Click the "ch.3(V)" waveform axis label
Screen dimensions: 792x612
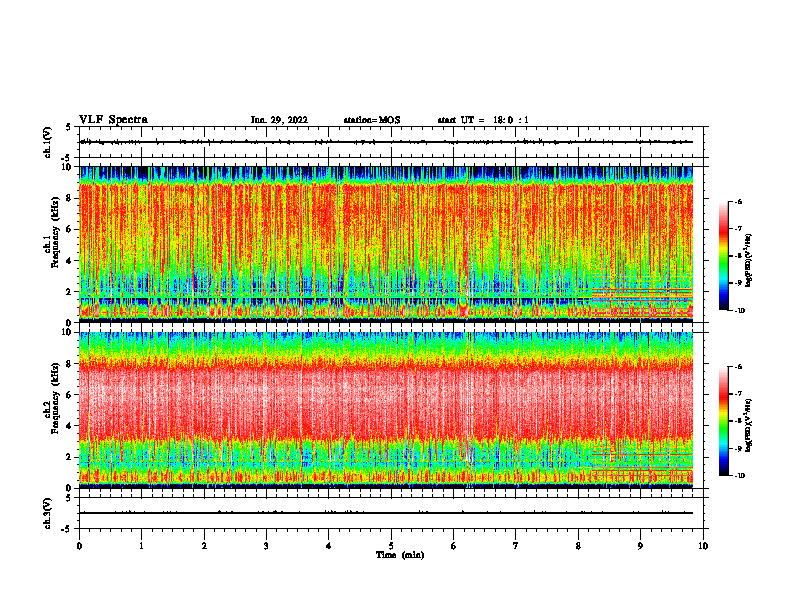(x=48, y=513)
